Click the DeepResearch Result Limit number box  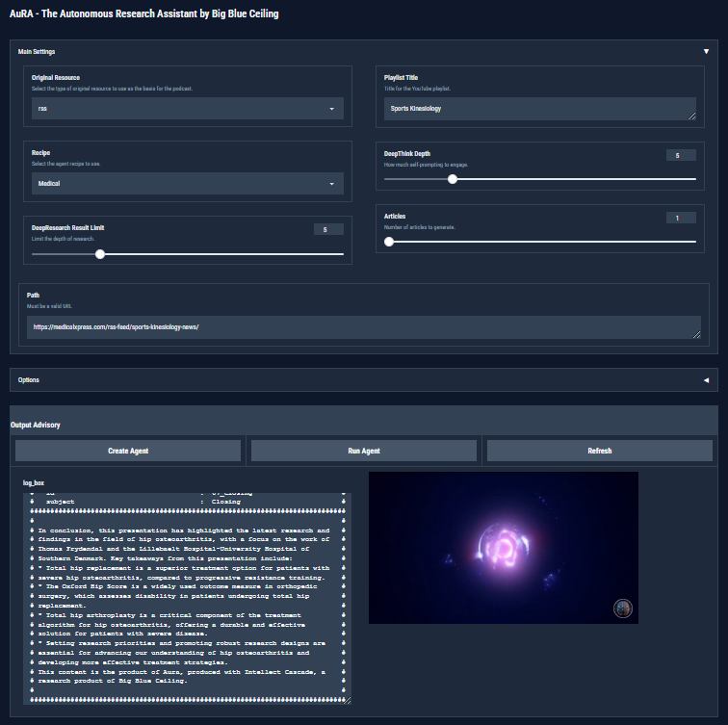coord(327,229)
